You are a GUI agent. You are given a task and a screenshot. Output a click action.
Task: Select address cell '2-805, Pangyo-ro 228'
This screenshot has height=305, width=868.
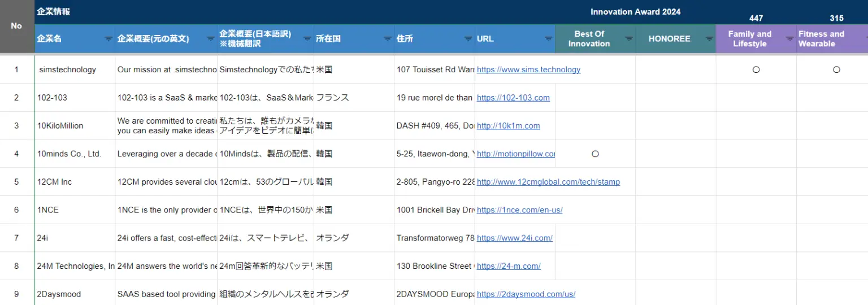435,182
